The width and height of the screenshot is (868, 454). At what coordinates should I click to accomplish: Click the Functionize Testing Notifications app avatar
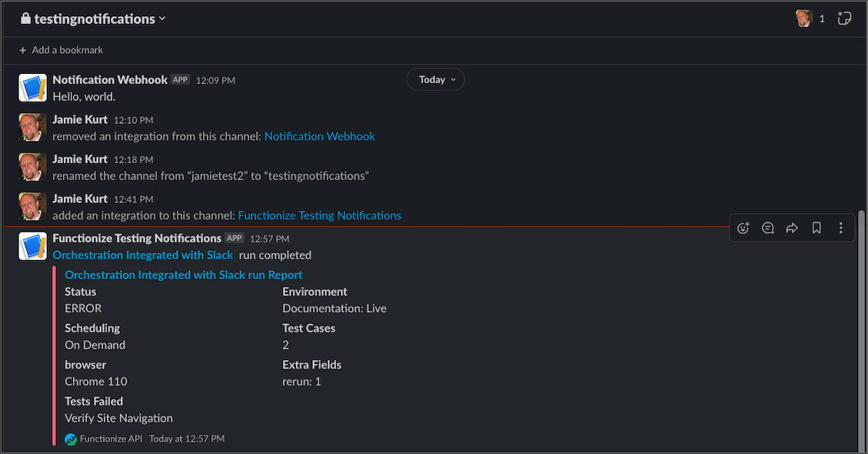(x=32, y=246)
